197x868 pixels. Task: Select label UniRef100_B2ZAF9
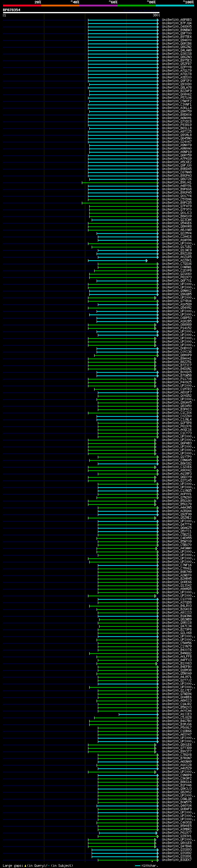pyautogui.click(x=176, y=91)
